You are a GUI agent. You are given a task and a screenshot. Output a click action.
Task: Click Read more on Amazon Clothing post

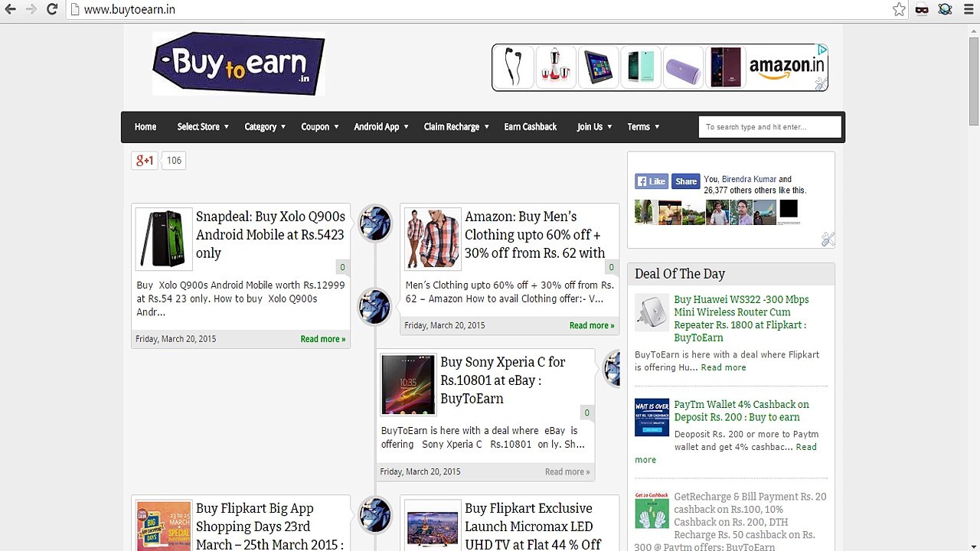click(x=592, y=325)
